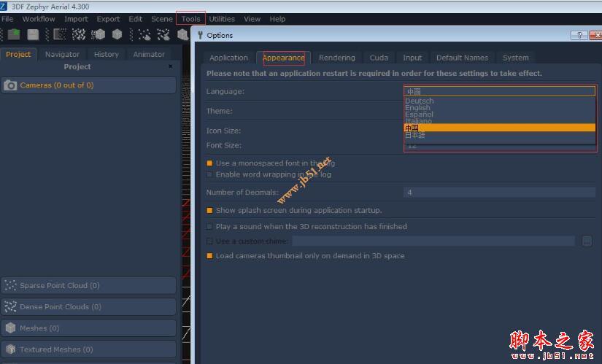This screenshot has height=364, width=602.
Task: Click the textured mesh generation toolbar icon
Action: (117, 34)
